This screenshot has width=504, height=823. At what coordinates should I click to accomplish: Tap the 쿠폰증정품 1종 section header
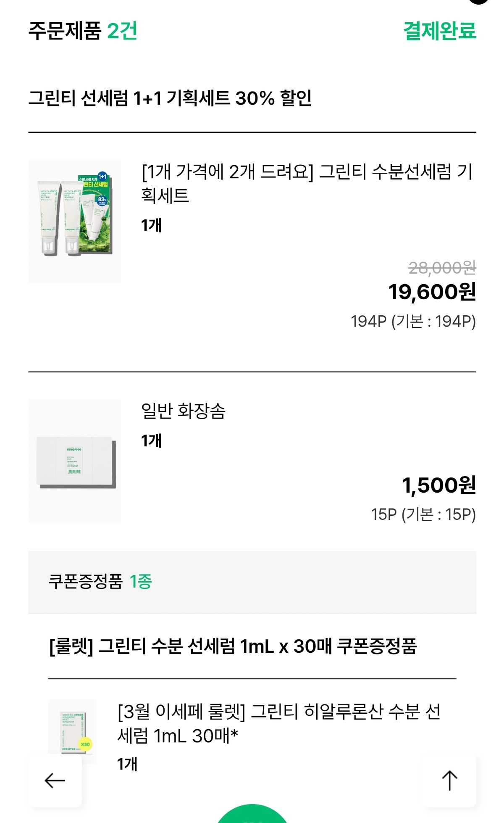[100, 582]
